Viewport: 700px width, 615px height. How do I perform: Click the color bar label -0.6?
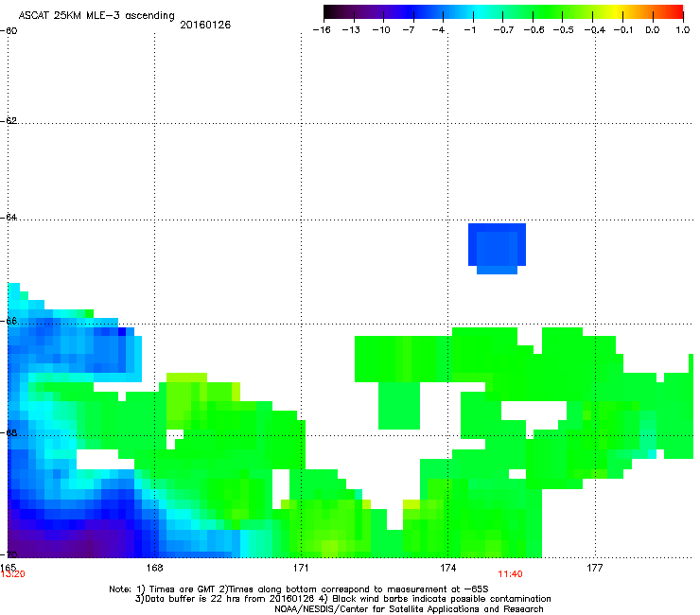tap(534, 30)
